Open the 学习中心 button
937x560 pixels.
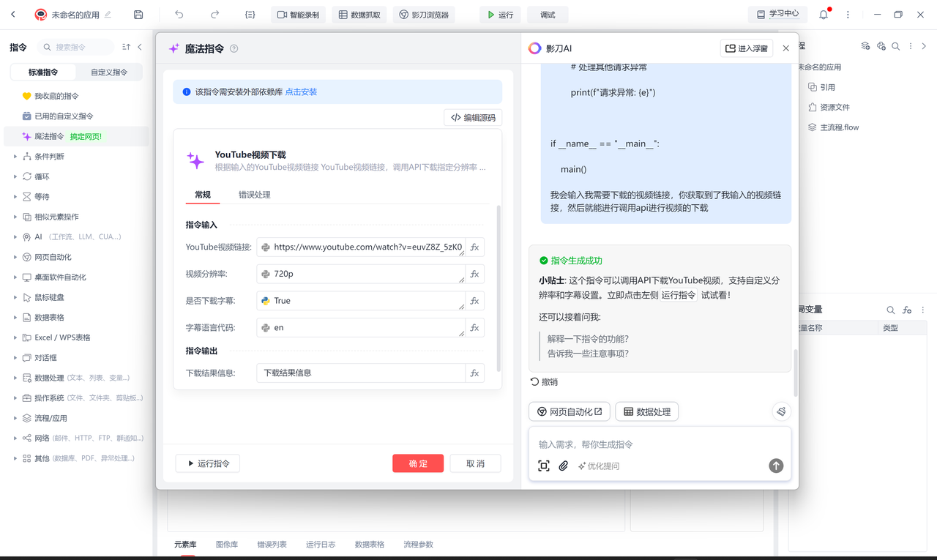(x=778, y=14)
